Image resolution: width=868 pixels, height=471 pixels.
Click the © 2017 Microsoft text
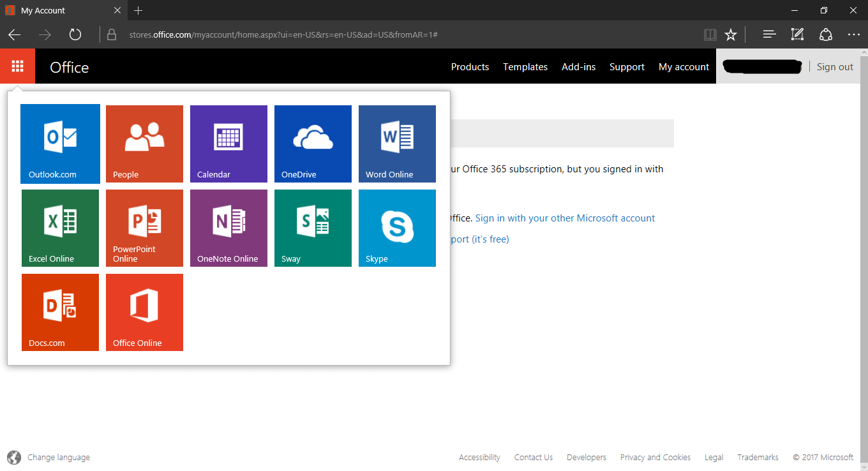tap(823, 457)
